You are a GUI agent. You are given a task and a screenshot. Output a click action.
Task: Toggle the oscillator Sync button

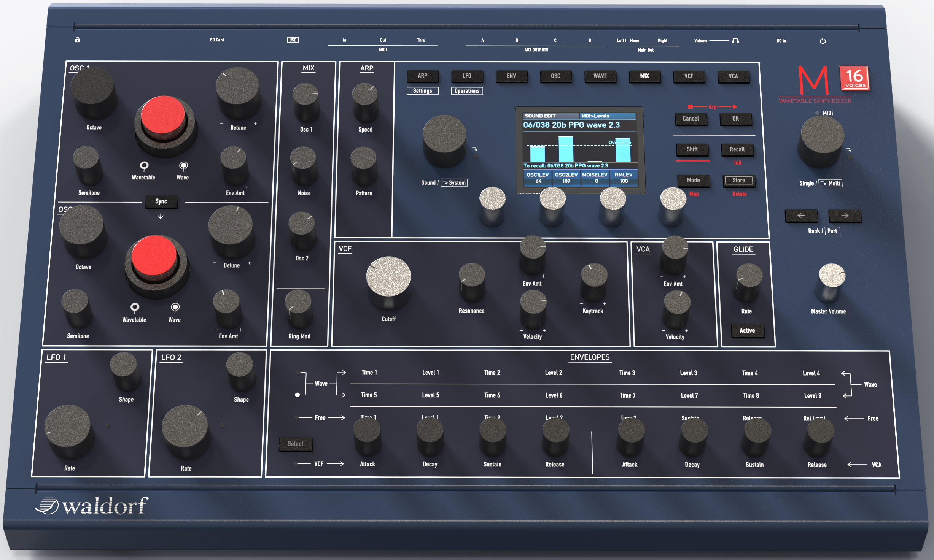click(x=161, y=201)
